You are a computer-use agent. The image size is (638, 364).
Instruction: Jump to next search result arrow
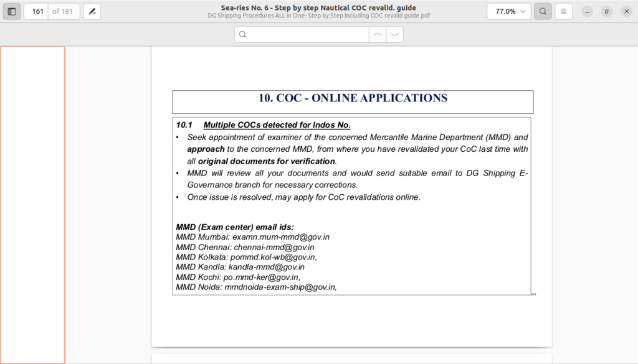(x=394, y=34)
